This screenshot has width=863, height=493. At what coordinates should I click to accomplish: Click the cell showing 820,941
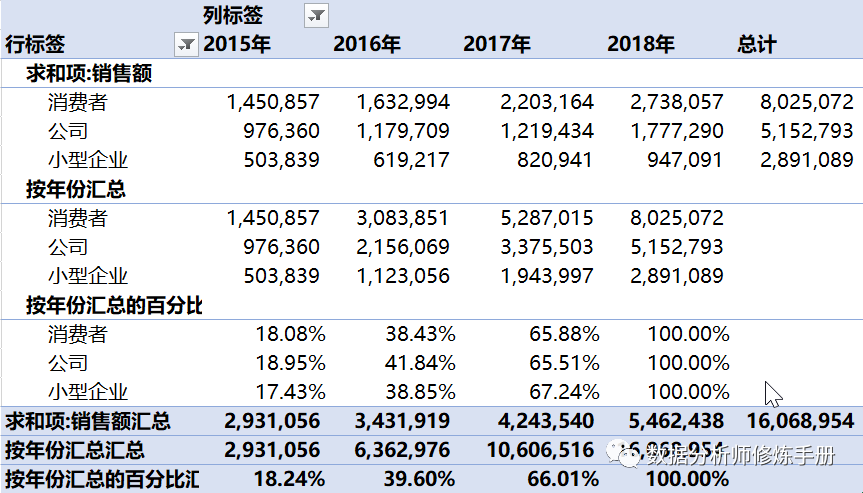pyautogui.click(x=555, y=160)
